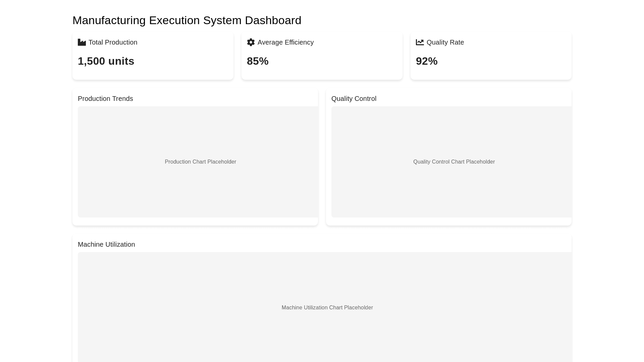Click the factory icon beside Total Production
This screenshot has height=362, width=644.
click(82, 42)
